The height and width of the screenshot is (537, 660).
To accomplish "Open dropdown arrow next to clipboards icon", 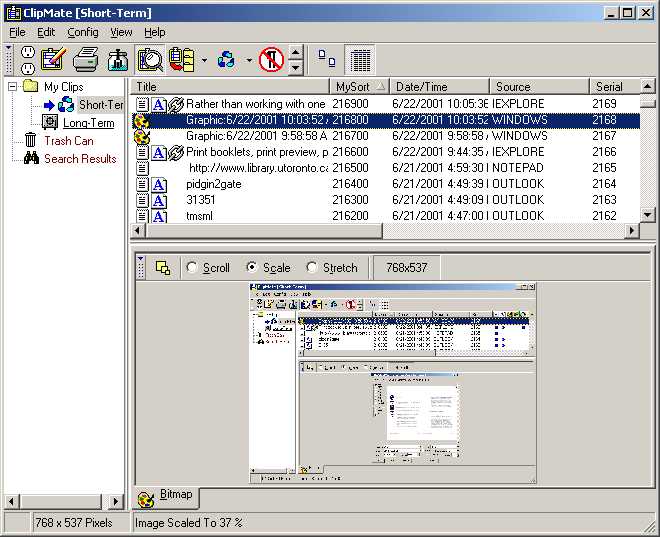I will (x=204, y=60).
